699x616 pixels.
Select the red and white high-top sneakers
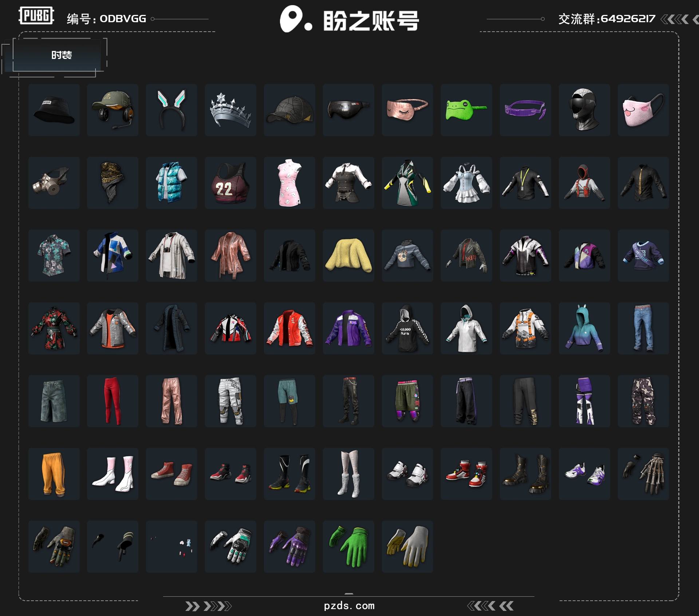pyautogui.click(x=467, y=474)
